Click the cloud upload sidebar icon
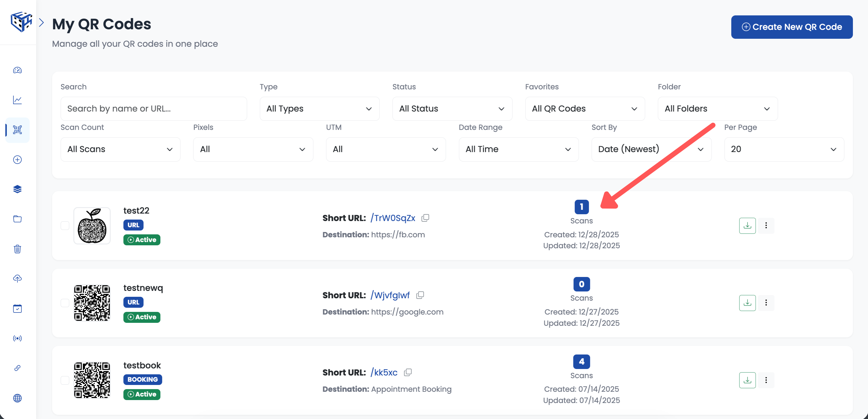The image size is (868, 419). tap(17, 278)
